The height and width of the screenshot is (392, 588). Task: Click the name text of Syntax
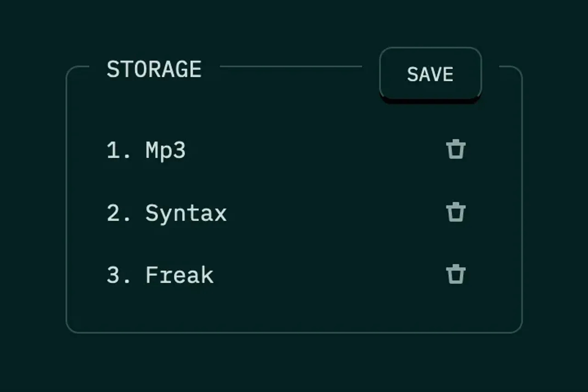(186, 212)
